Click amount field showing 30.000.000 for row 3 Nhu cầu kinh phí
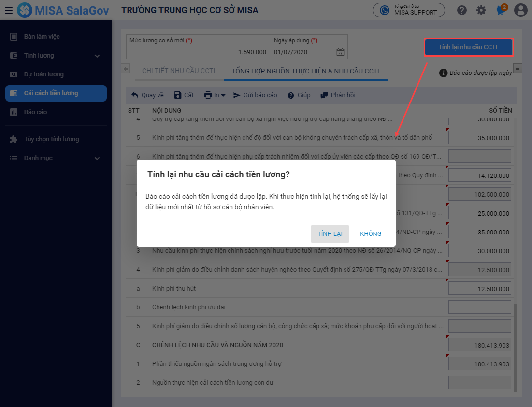 (x=479, y=251)
